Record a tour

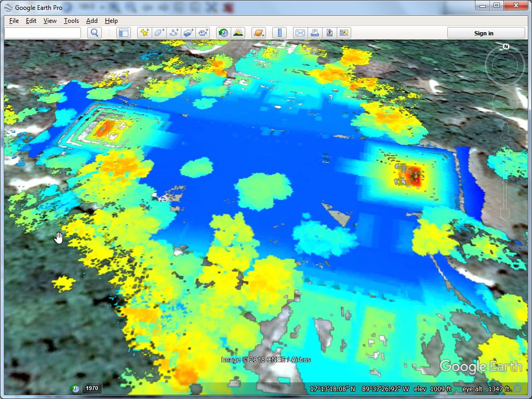pos(203,33)
